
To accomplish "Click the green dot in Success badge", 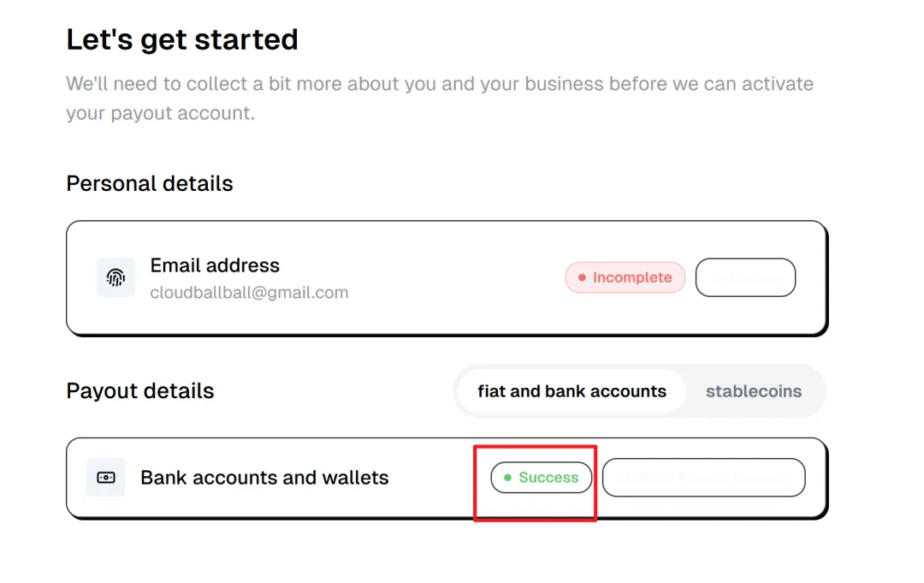I will tap(508, 478).
